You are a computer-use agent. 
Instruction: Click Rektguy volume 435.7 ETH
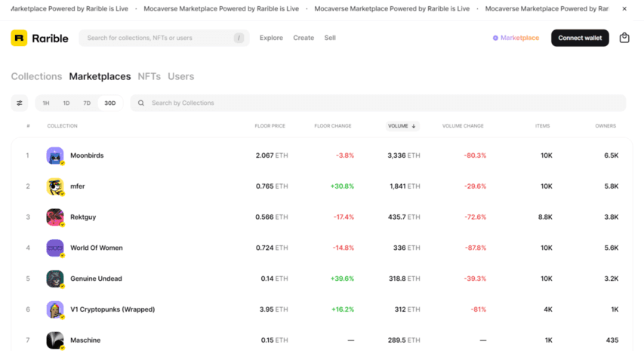coord(404,217)
